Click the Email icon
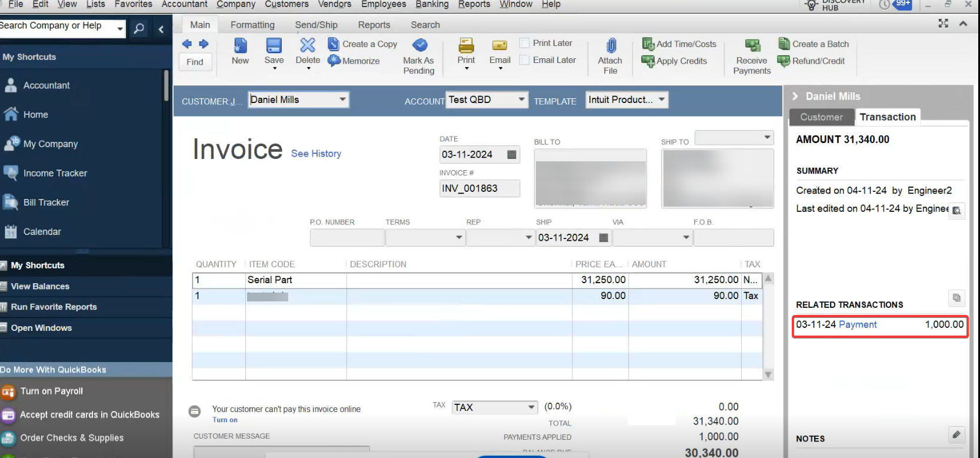Screen dimensions: 980x458 [x=499, y=45]
